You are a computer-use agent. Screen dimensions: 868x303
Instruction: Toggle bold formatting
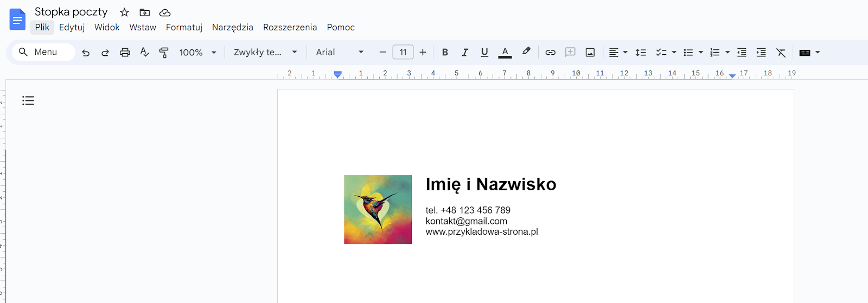click(445, 53)
